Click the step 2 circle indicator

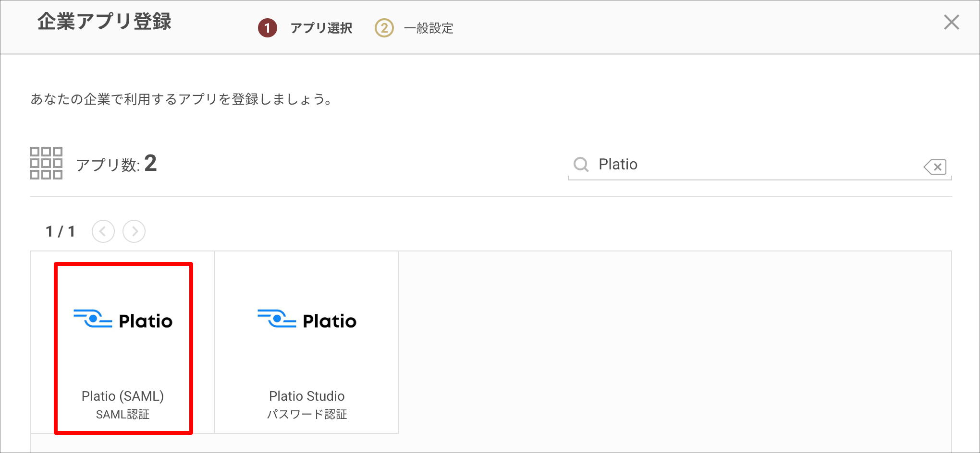pos(384,28)
